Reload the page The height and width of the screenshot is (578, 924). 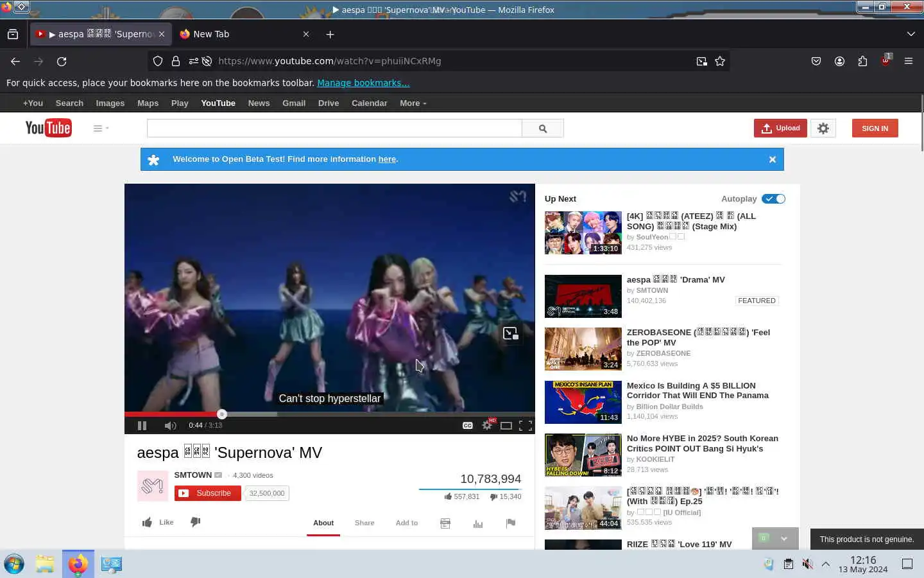62,61
